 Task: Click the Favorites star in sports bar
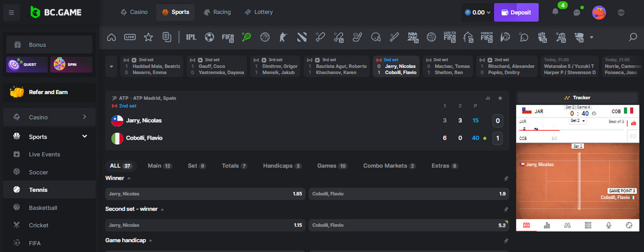point(148,37)
